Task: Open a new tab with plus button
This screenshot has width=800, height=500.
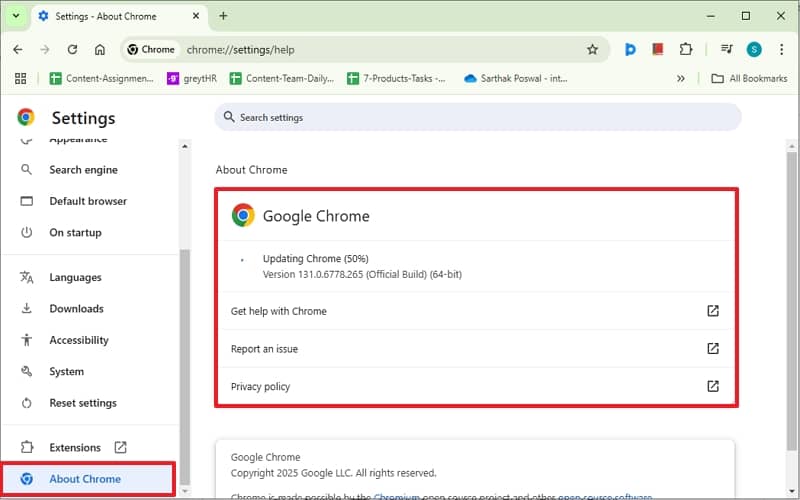Action: tap(223, 16)
